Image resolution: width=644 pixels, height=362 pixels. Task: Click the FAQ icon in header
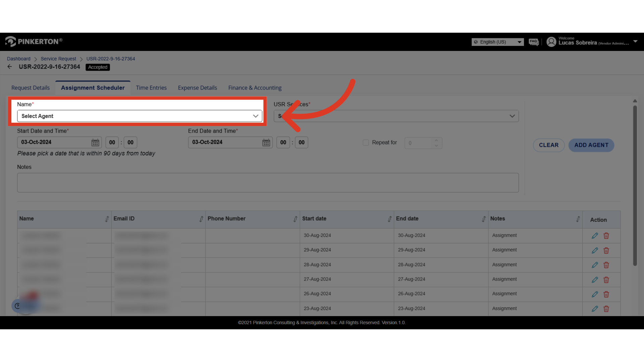pyautogui.click(x=533, y=42)
